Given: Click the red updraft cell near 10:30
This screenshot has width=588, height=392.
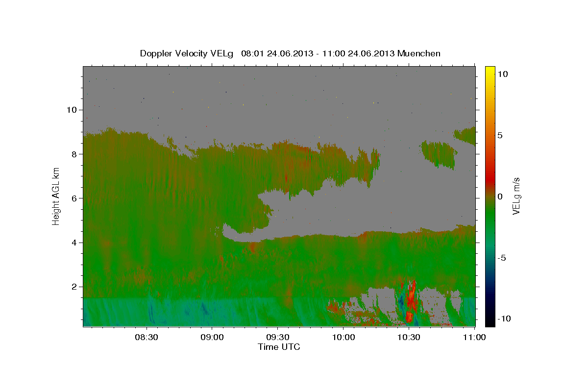Looking at the screenshot, I should (411, 301).
